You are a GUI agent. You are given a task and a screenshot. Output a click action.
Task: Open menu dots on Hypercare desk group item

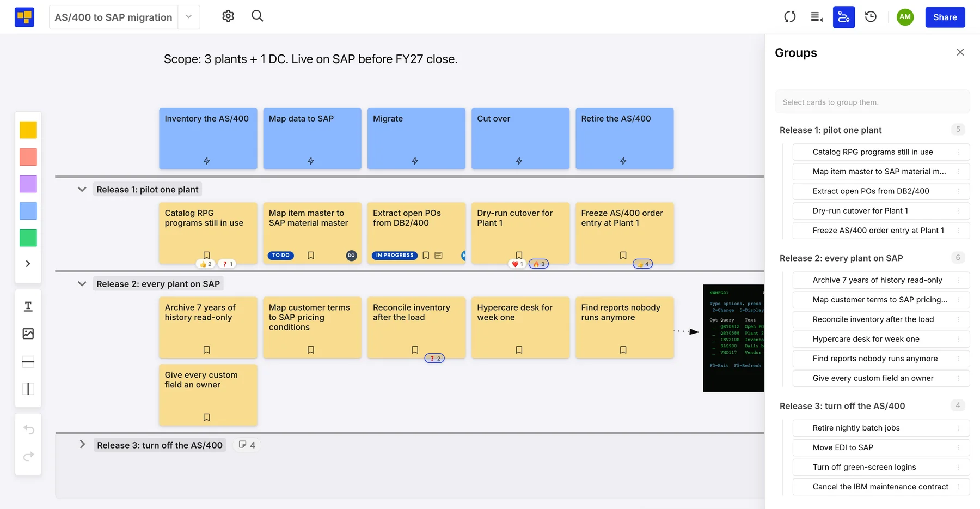click(958, 339)
